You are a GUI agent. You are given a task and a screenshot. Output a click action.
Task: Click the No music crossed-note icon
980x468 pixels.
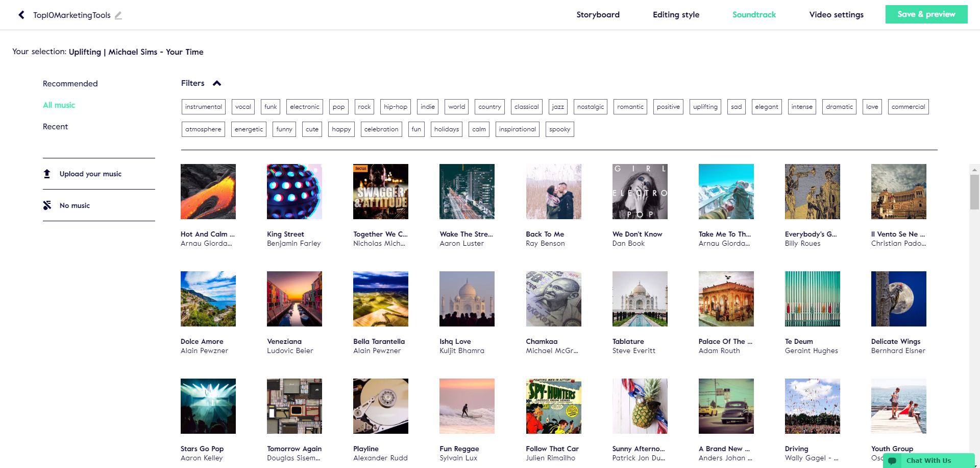coord(47,205)
